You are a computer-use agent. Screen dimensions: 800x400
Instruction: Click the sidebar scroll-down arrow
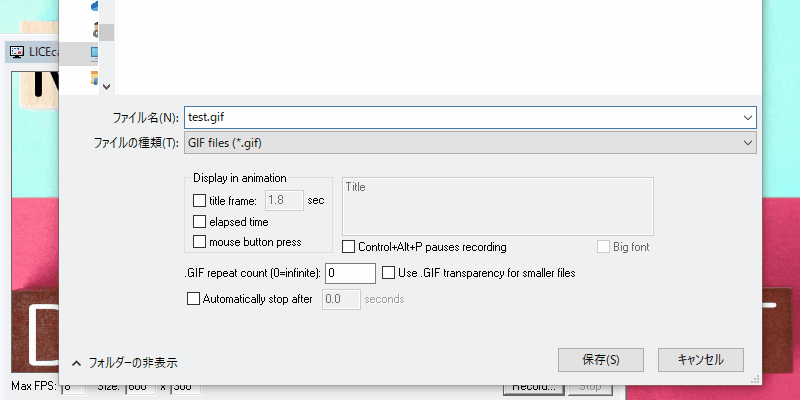106,87
